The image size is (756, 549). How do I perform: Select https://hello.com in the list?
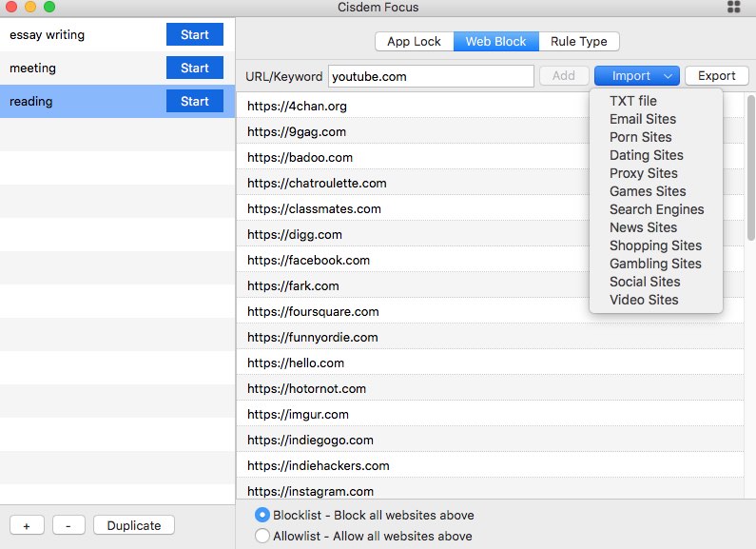point(490,363)
